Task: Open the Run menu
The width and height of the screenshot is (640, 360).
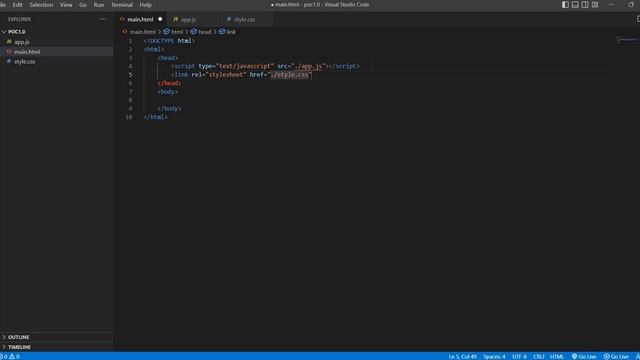Action: (x=99, y=5)
